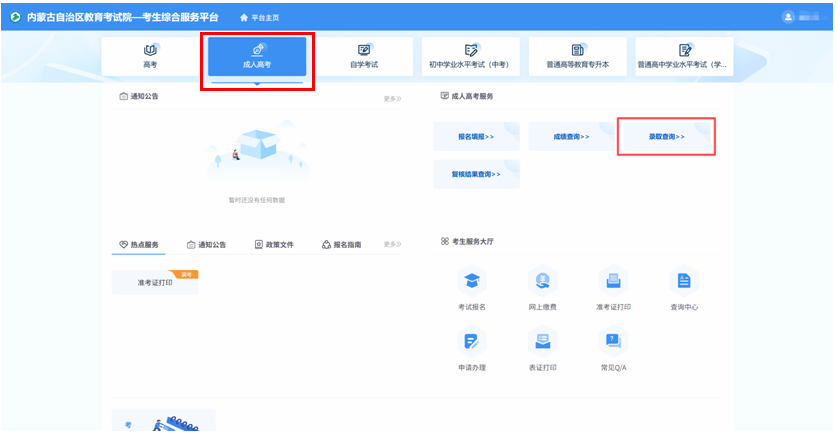Click the user avatar icon
This screenshot has height=434, width=836.
789,17
